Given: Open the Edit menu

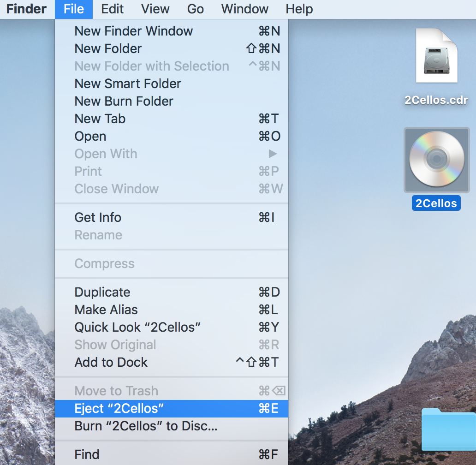Looking at the screenshot, I should (x=113, y=9).
